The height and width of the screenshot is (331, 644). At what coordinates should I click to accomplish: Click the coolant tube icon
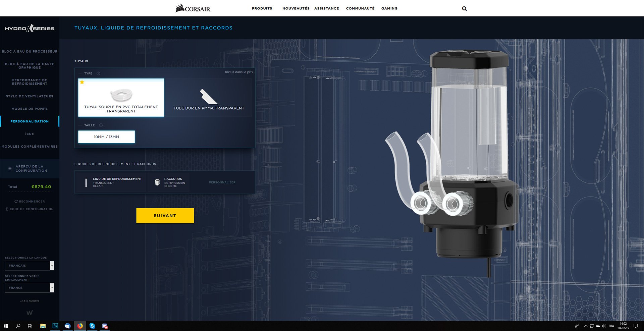[86, 182]
